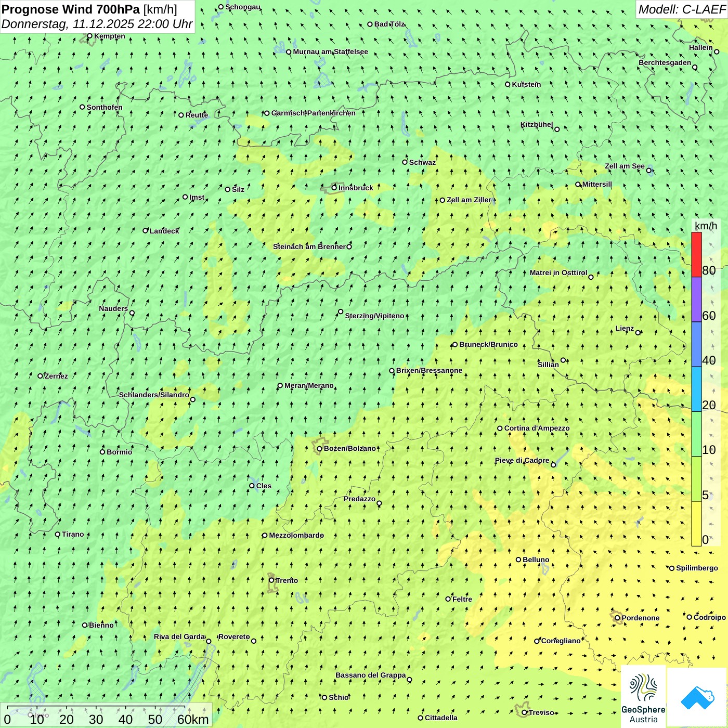
Task: Click the Hallein city marker
Action: [717, 51]
